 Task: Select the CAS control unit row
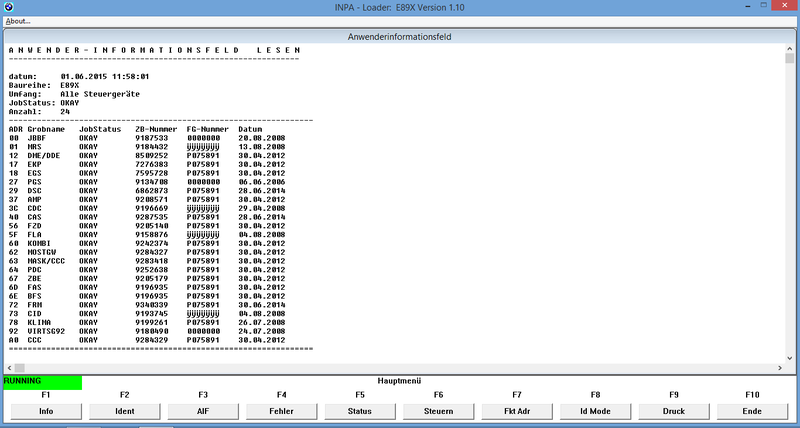tap(147, 217)
